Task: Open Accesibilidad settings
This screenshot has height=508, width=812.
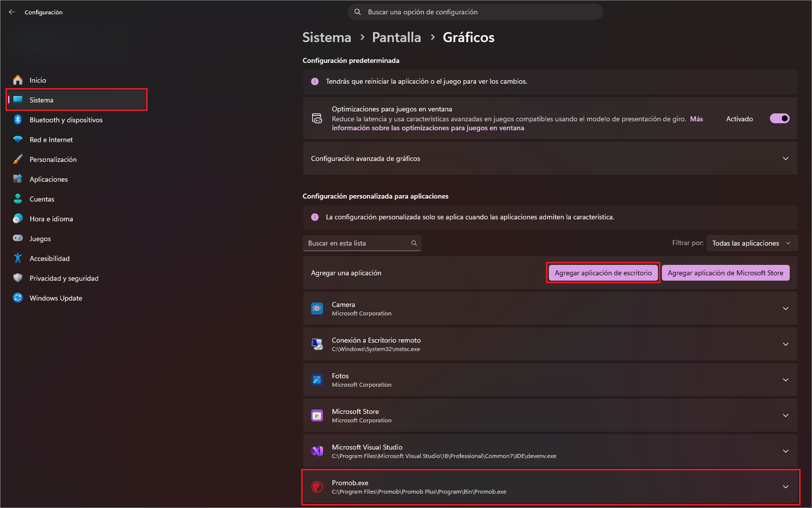Action: [x=77, y=258]
